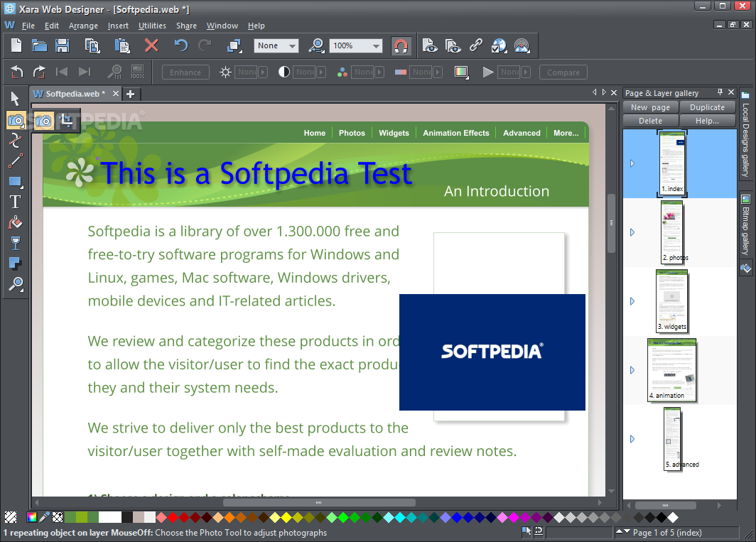
Task: Click the preview page icon
Action: tap(429, 45)
